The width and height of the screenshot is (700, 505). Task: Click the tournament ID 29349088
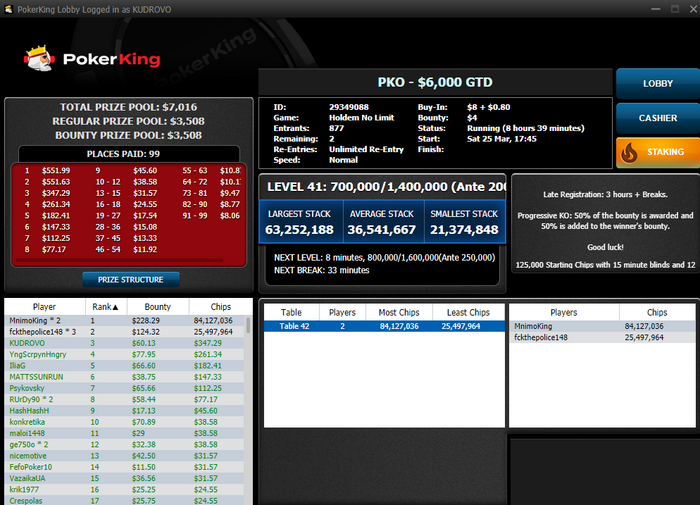pyautogui.click(x=349, y=107)
